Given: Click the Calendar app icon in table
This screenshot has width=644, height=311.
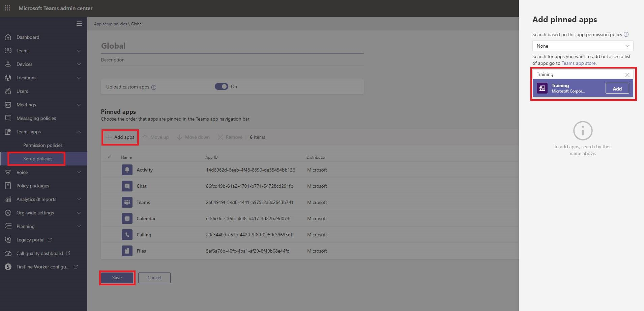Looking at the screenshot, I should pos(127,218).
